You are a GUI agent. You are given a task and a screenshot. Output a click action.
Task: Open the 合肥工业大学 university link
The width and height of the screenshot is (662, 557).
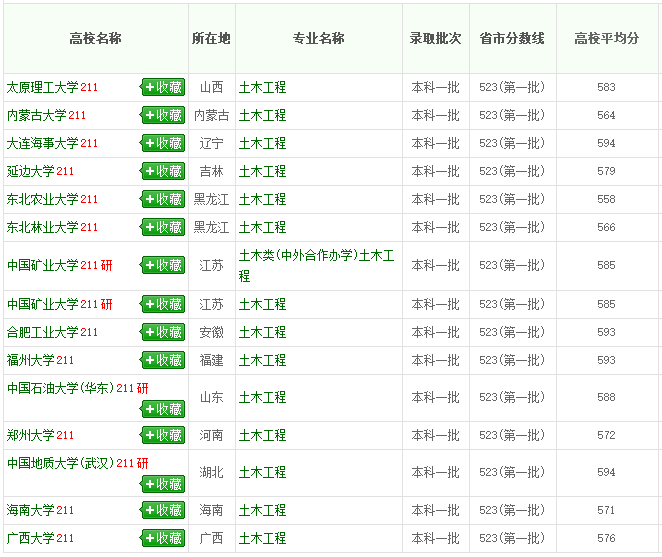[43, 332]
